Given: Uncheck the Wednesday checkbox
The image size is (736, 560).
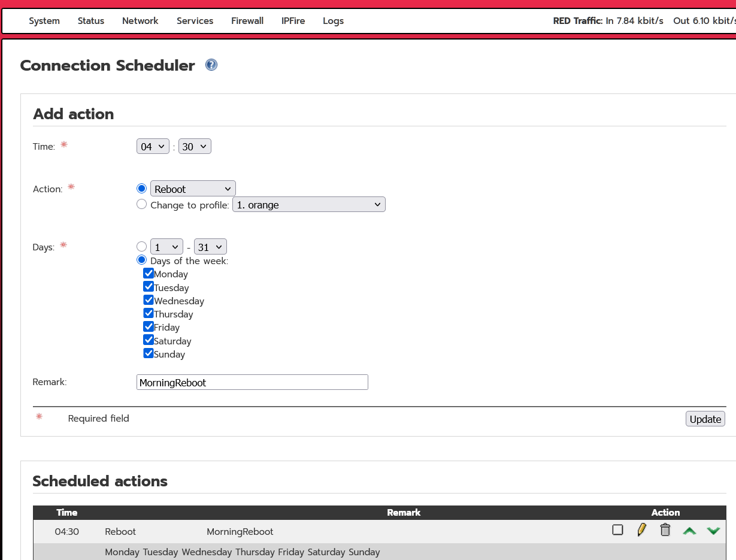Looking at the screenshot, I should [x=149, y=300].
